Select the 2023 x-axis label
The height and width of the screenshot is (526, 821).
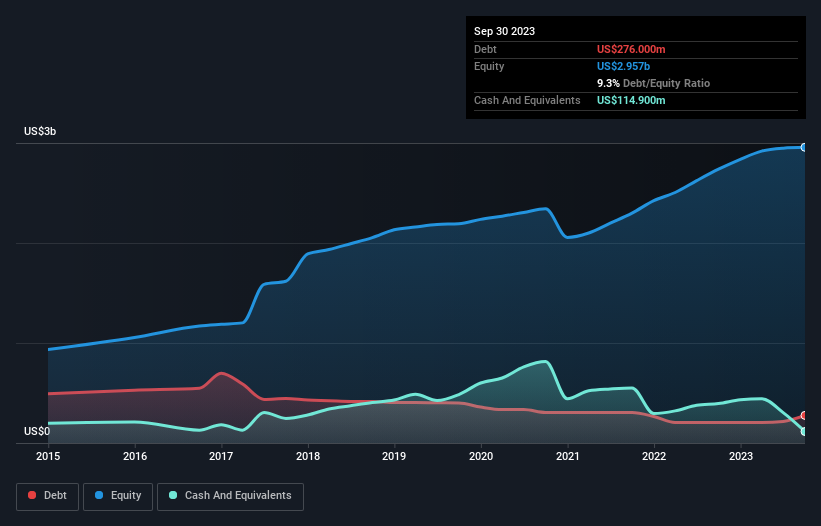[741, 456]
